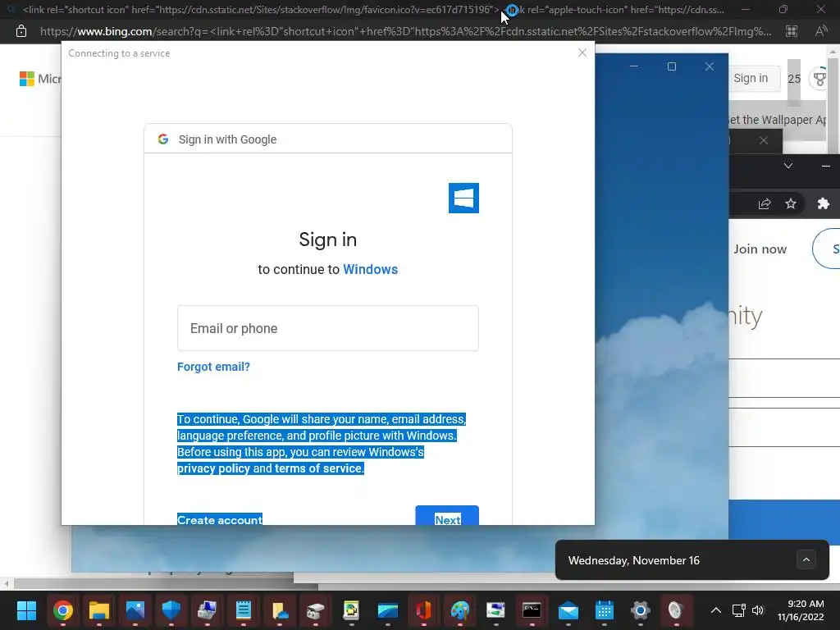Open Chrome tab search chevron
The width and height of the screenshot is (840, 630).
(x=788, y=166)
